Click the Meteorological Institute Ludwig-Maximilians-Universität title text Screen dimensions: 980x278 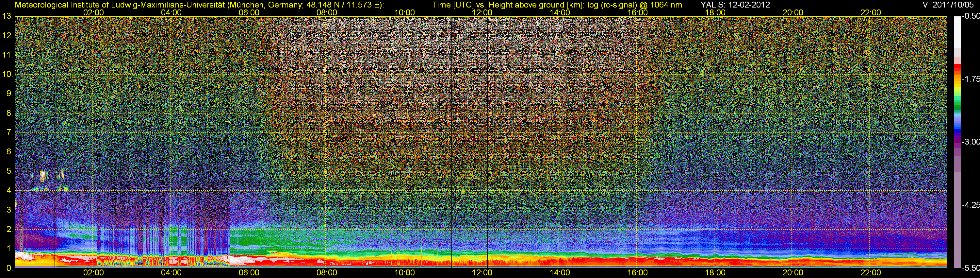coord(199,5)
